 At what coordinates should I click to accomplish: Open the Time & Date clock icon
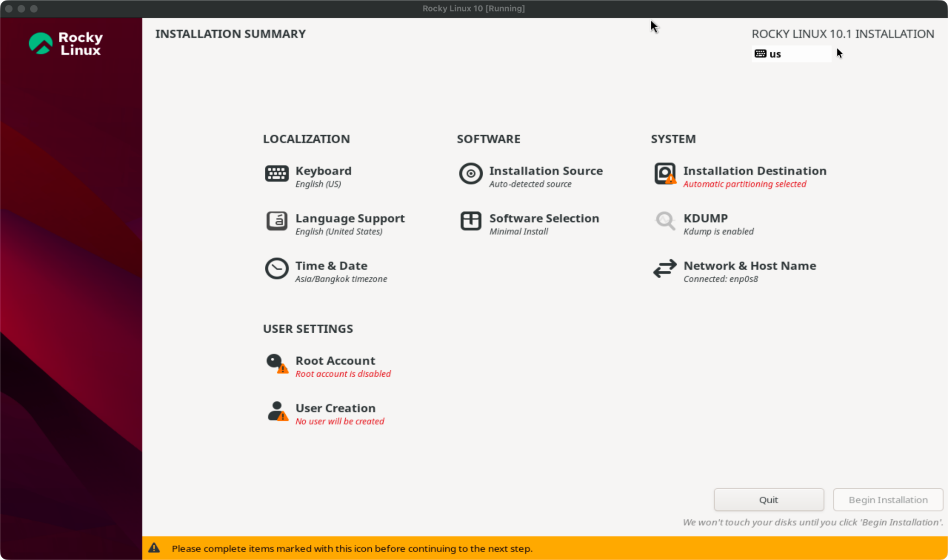coord(277,269)
